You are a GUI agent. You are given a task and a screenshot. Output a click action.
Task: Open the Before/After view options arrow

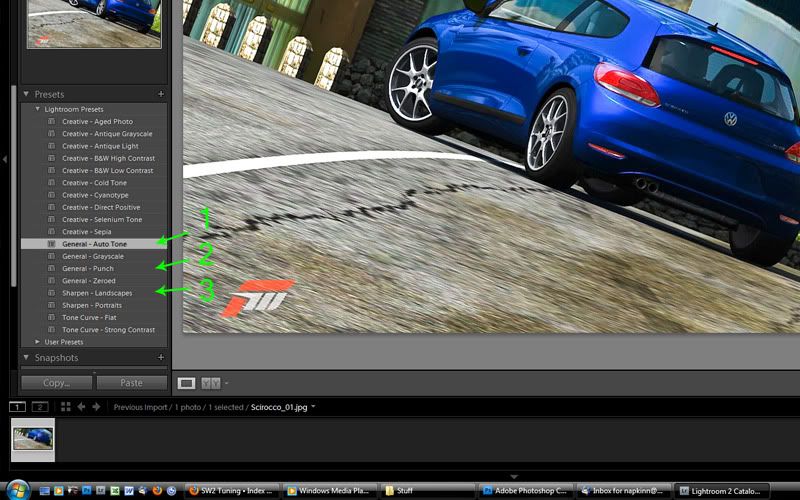point(227,383)
